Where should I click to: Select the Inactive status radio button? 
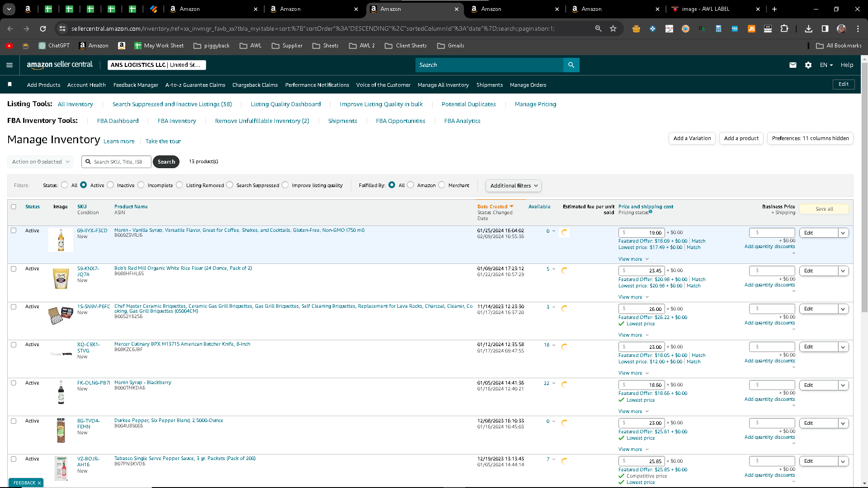(x=110, y=185)
